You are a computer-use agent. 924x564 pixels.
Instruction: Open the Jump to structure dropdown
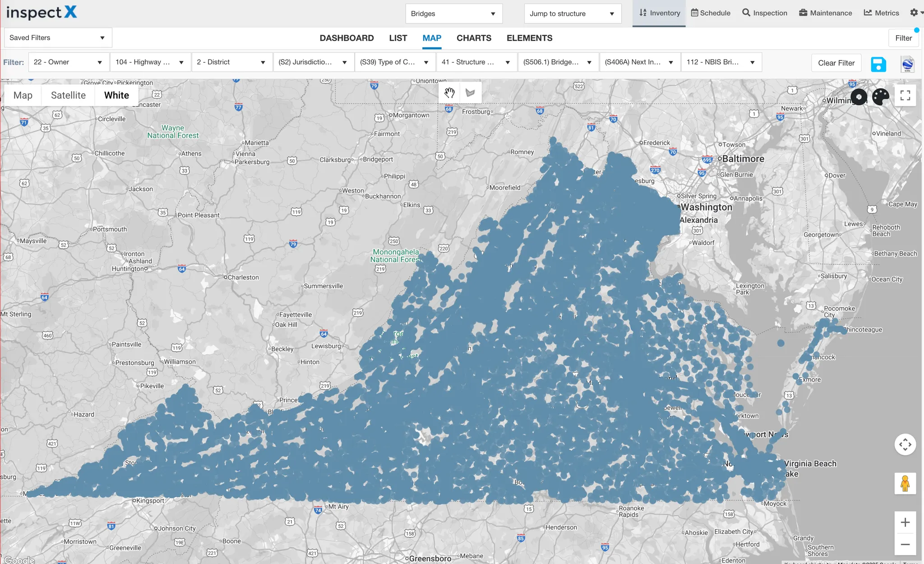point(572,14)
